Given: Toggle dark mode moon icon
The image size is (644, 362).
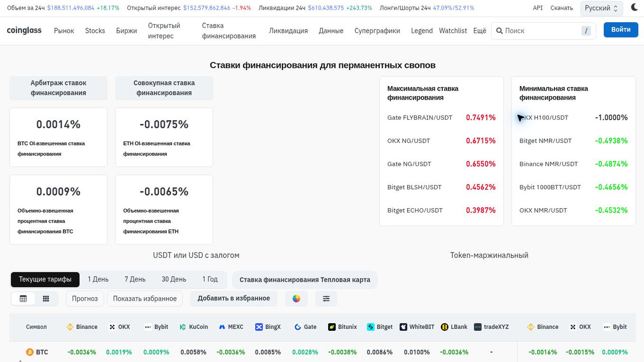Looking at the screenshot, I should [634, 8].
